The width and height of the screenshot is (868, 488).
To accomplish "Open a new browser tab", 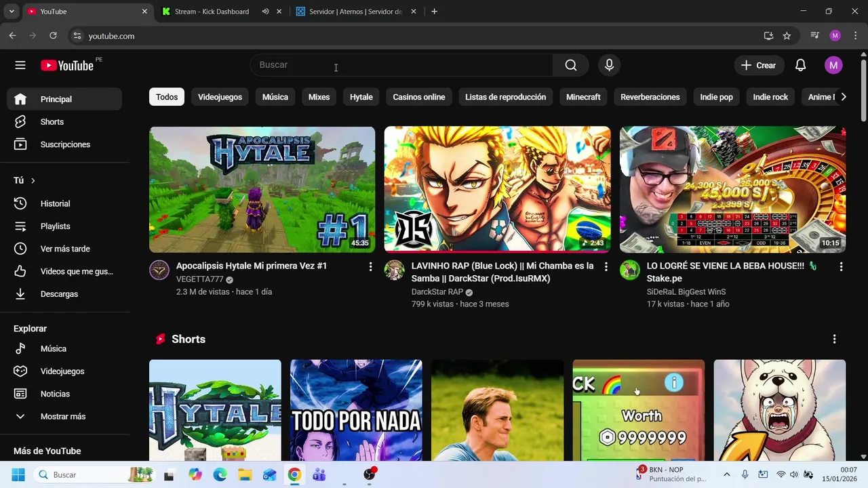I will [434, 12].
